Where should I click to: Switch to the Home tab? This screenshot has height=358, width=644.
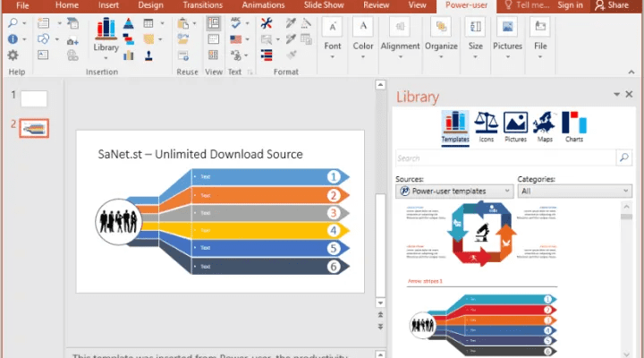click(x=67, y=5)
